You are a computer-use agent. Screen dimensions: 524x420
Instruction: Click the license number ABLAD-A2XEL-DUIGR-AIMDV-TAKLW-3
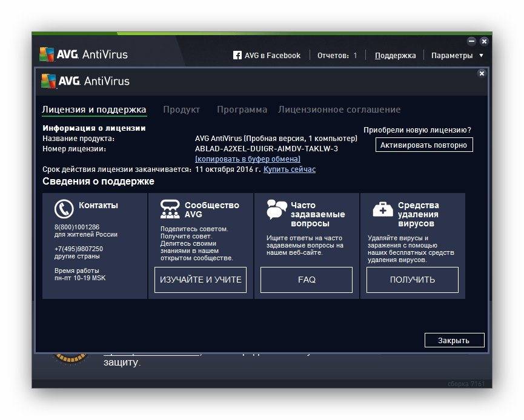pos(267,148)
